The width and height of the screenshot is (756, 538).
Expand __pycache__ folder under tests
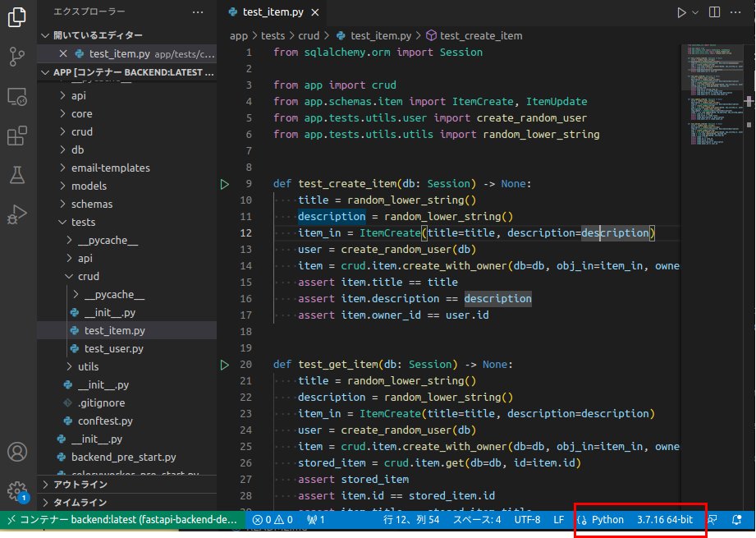coord(127,241)
